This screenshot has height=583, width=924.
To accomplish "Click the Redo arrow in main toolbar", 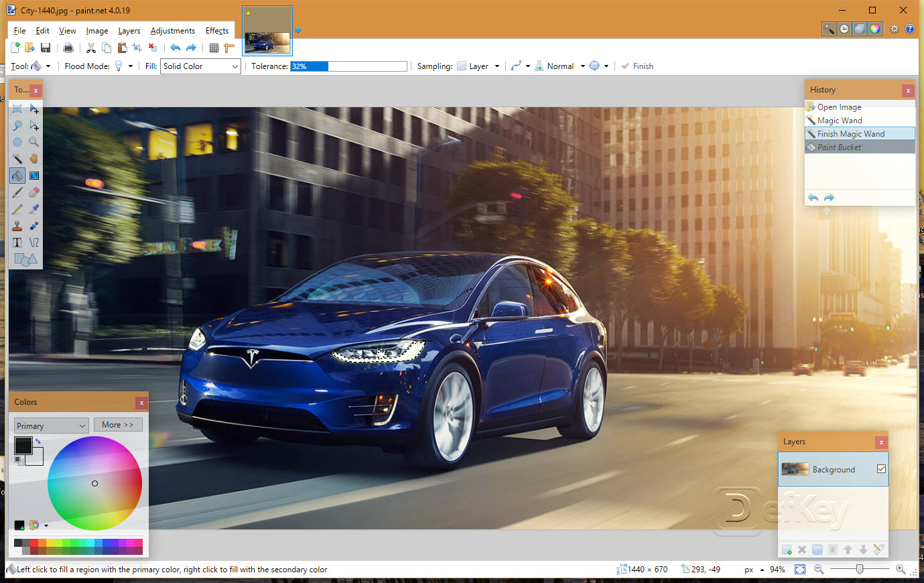I will (x=191, y=48).
